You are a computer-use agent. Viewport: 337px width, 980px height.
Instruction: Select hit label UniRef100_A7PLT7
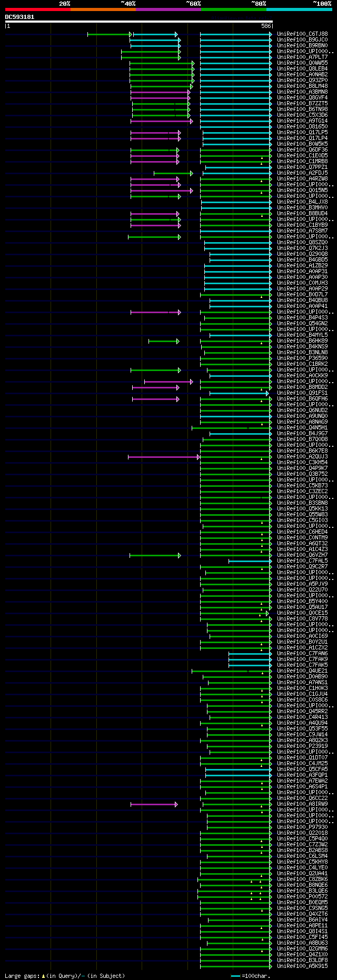coord(302,57)
